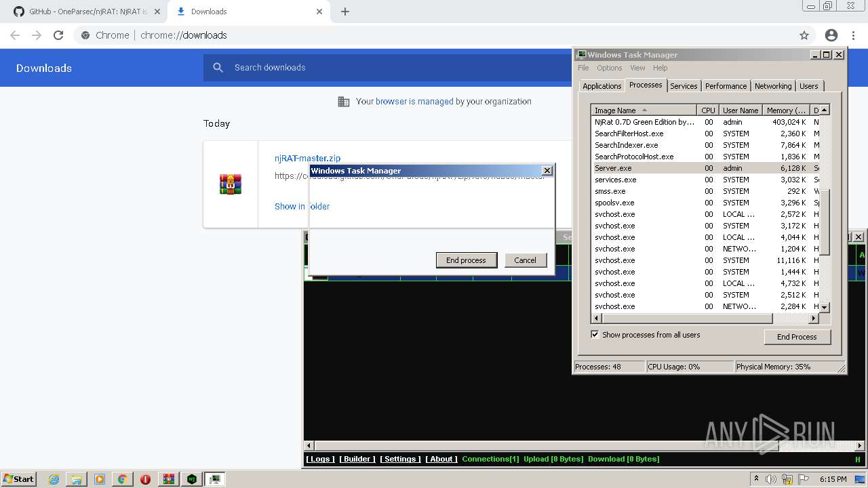Open Task Manager Help menu

click(x=660, y=68)
